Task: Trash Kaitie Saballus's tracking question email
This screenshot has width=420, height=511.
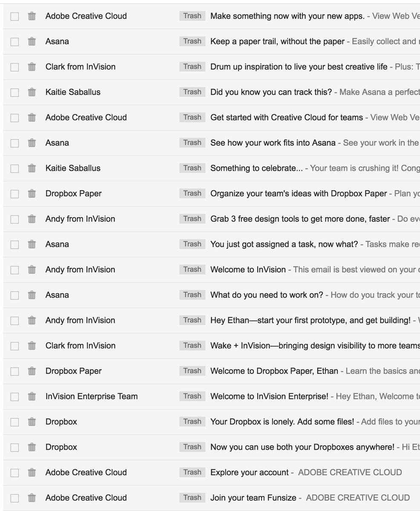Action: (32, 92)
